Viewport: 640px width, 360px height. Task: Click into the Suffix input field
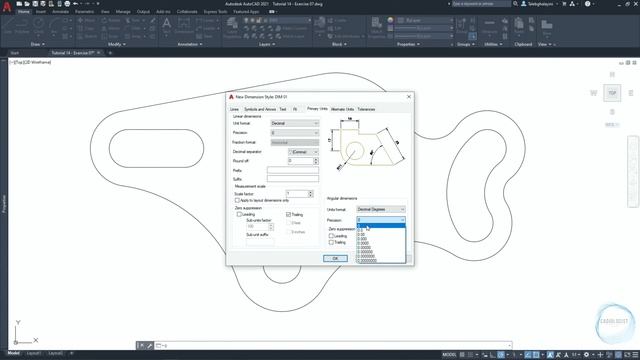tap(293, 179)
